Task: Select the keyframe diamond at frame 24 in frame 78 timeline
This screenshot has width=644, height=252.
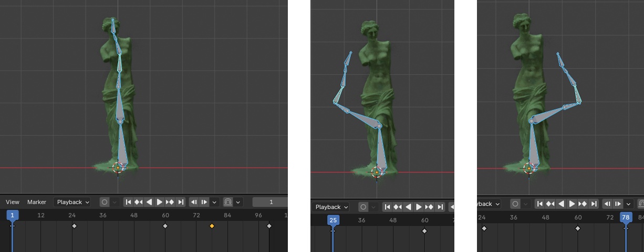Action: tap(484, 228)
